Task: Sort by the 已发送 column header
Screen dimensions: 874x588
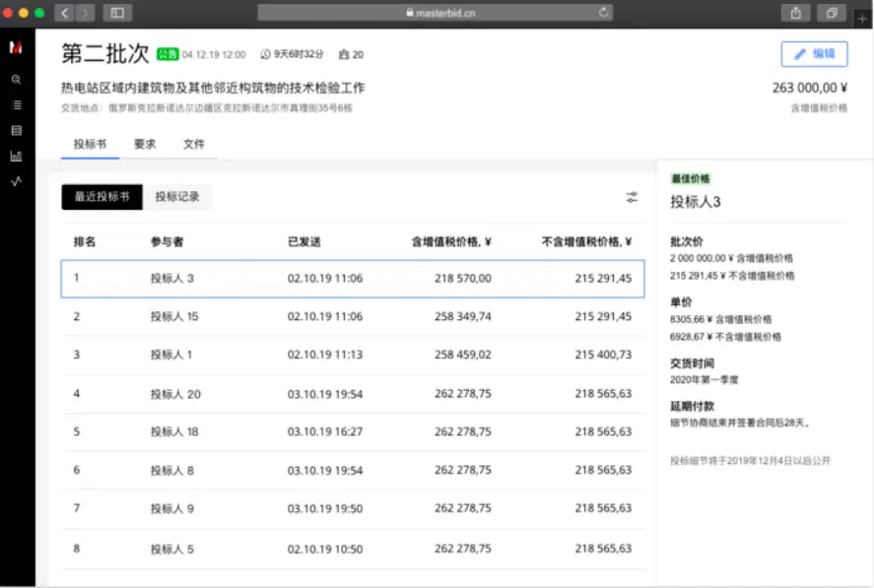Action: pyautogui.click(x=304, y=242)
